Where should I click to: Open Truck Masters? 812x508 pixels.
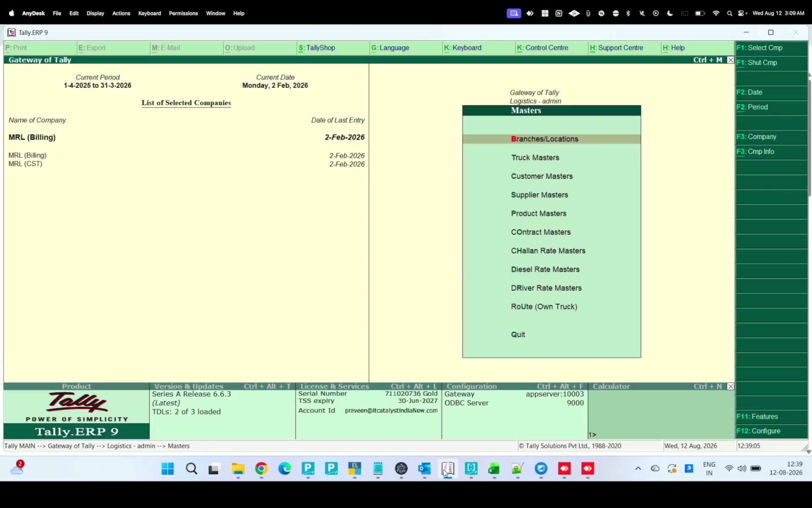click(x=535, y=157)
